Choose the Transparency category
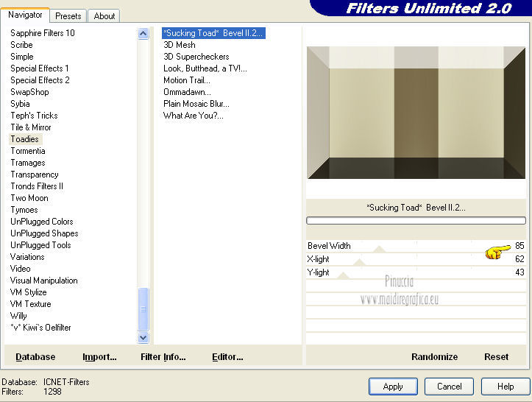Viewport: 532px width, 402px height. tap(35, 174)
